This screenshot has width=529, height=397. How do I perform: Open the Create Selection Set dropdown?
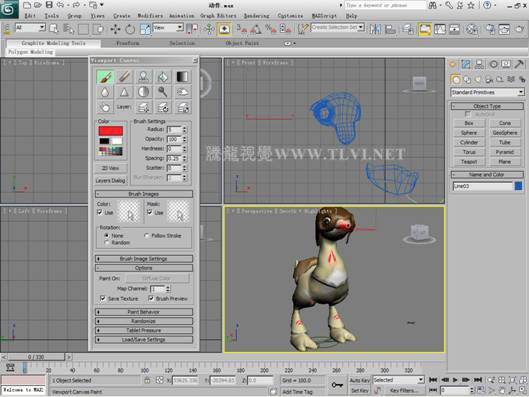point(338,27)
